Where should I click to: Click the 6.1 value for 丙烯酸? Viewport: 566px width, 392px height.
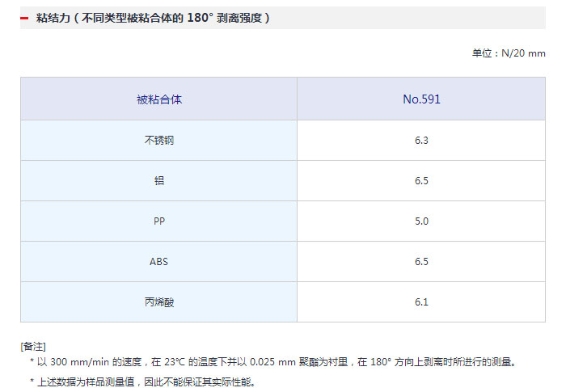pos(421,301)
